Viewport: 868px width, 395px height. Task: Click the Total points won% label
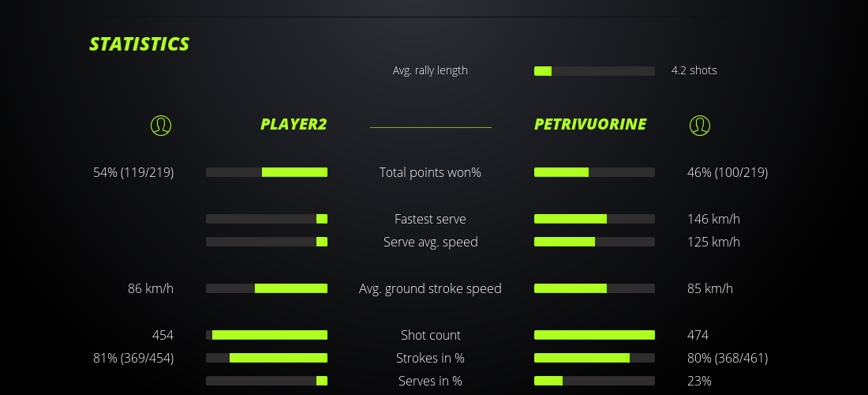tap(430, 172)
